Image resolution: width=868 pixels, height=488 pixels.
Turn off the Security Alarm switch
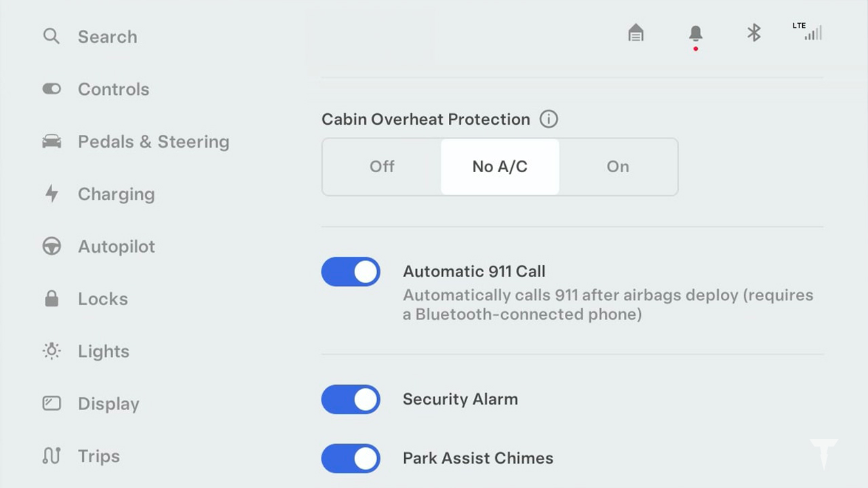[x=351, y=399]
